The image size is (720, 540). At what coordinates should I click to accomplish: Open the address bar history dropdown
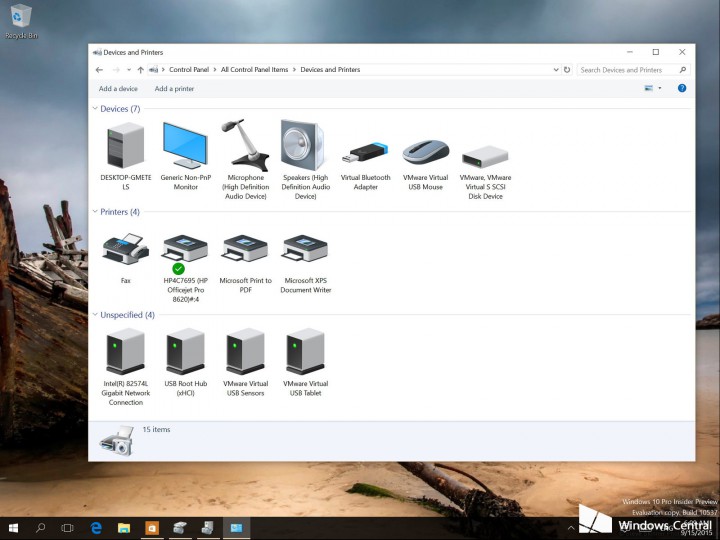coord(556,70)
